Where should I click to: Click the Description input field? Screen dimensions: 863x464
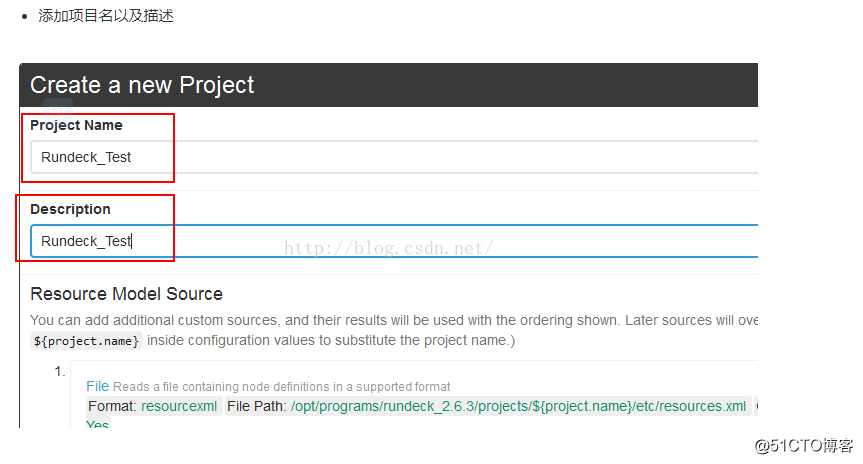[394, 241]
